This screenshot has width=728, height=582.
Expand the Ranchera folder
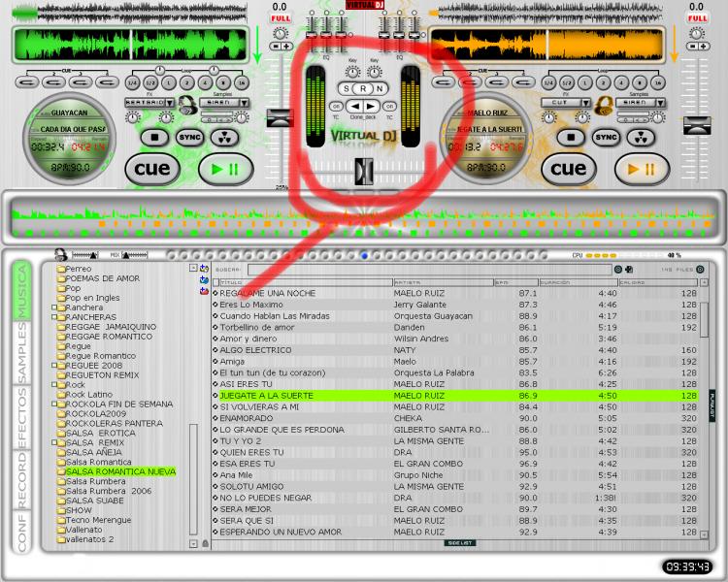(54, 307)
